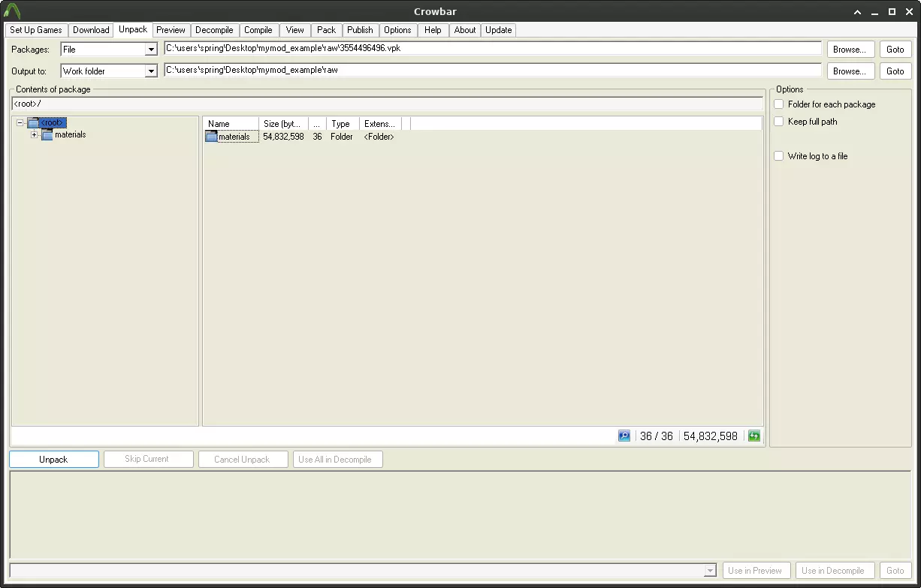
Task: Show the About tab
Action: click(465, 30)
